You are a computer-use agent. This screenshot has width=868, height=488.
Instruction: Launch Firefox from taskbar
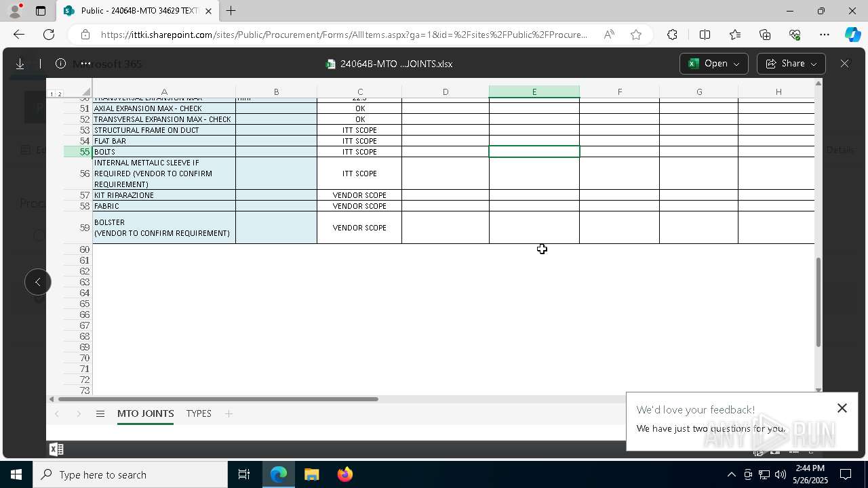344,474
